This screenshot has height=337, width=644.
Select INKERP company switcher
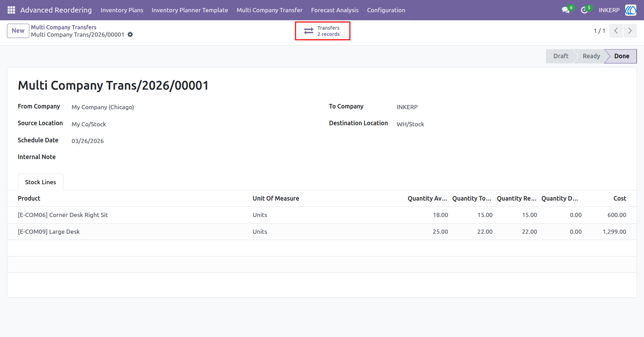point(609,10)
